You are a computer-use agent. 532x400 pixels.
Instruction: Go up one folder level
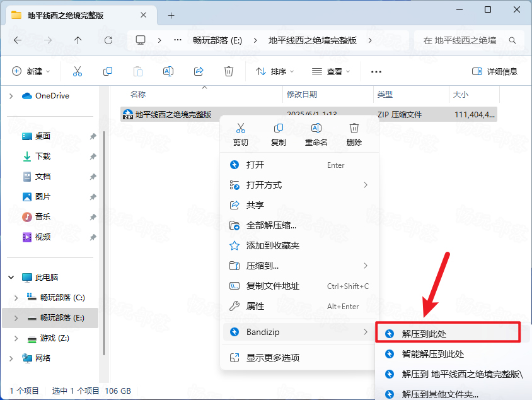78,40
